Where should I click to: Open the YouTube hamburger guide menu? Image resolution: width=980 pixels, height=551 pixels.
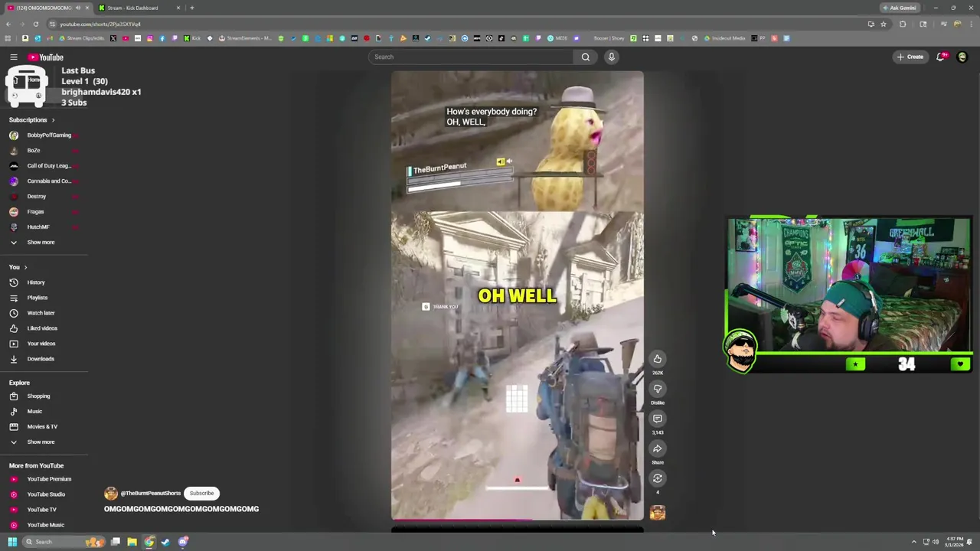(14, 57)
